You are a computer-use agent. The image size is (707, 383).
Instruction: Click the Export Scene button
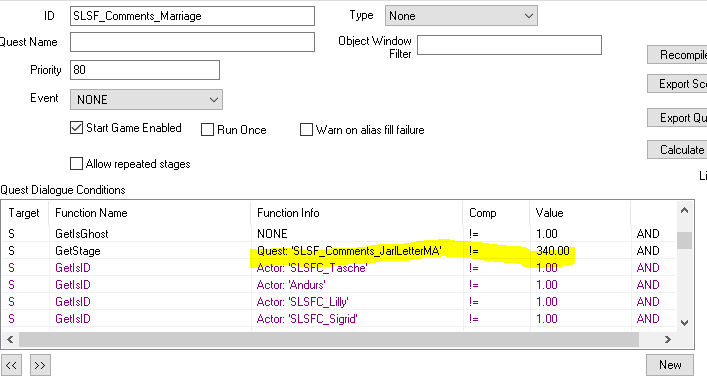click(x=677, y=84)
